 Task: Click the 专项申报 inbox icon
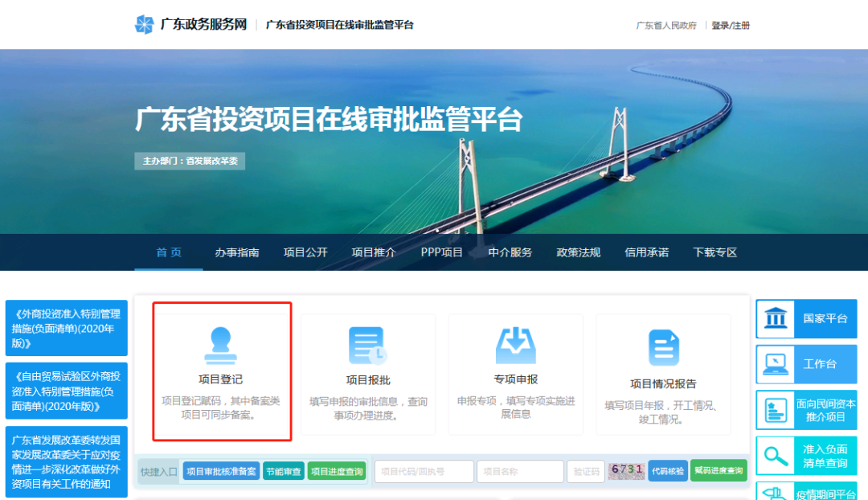[x=515, y=346]
